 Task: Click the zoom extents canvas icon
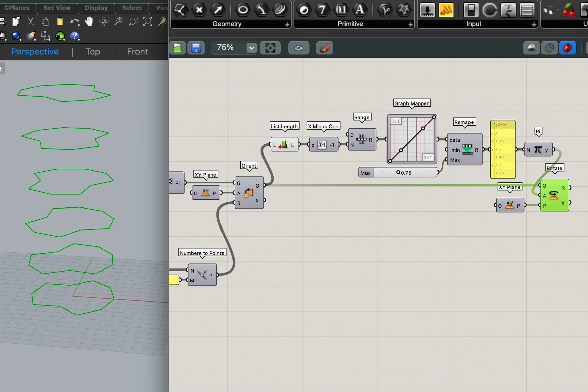coord(270,48)
